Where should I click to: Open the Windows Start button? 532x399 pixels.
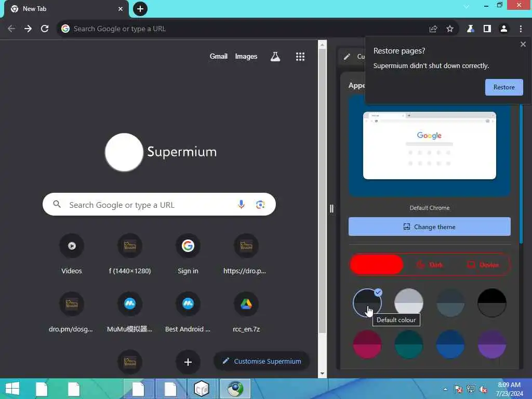[x=12, y=389]
